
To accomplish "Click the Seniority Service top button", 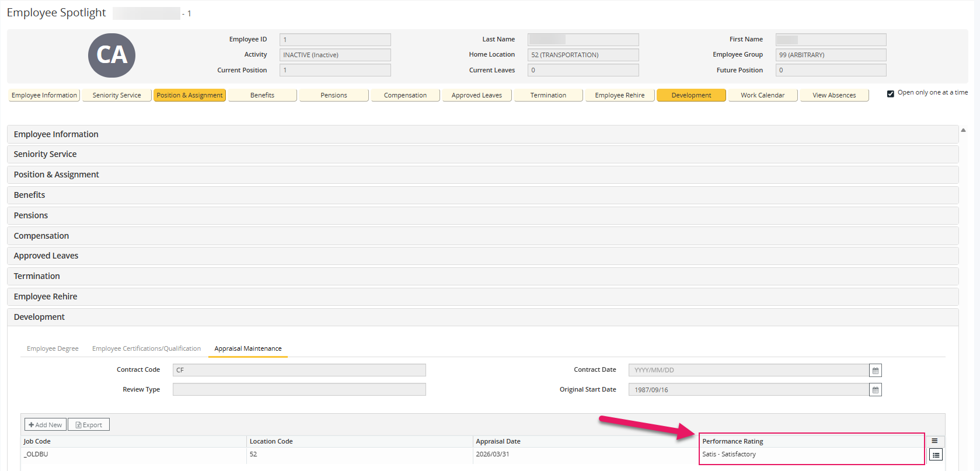I will (x=117, y=95).
